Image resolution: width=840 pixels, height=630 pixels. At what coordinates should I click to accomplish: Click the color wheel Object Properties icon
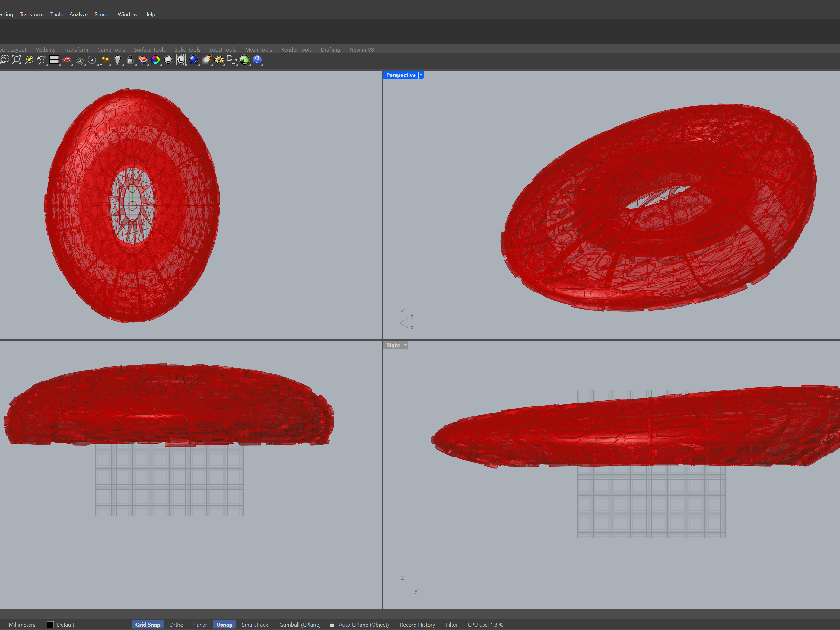point(155,60)
